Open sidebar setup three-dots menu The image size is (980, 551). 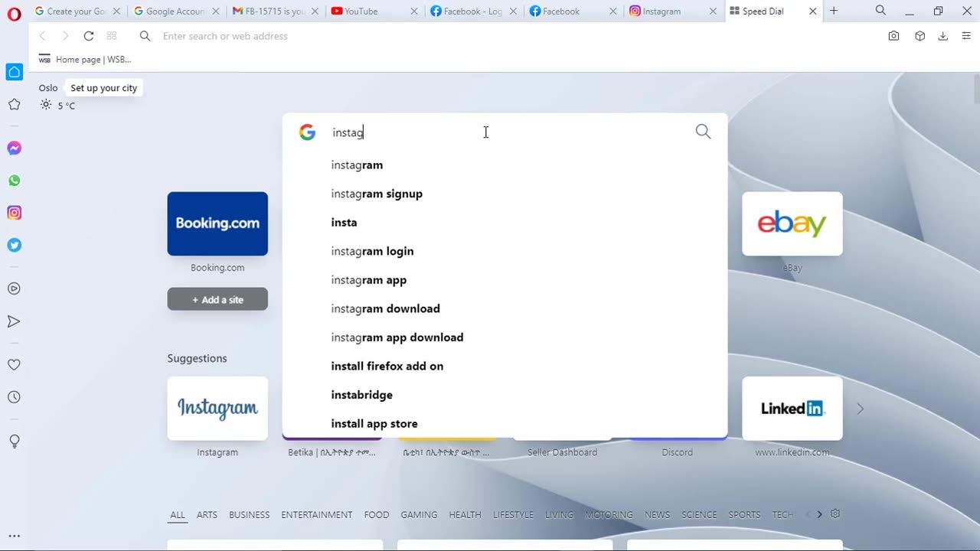pos(14,536)
